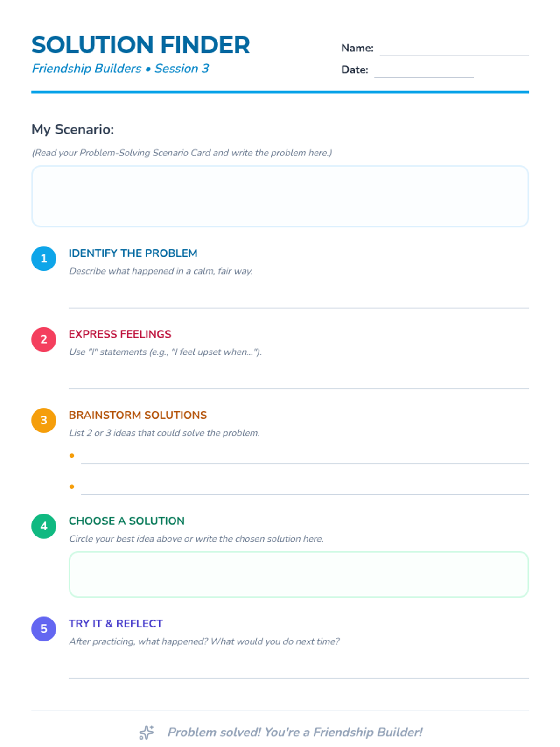Select the SOLUTION FINDER title
Viewport: 560px width, 747px height.
coord(140,45)
